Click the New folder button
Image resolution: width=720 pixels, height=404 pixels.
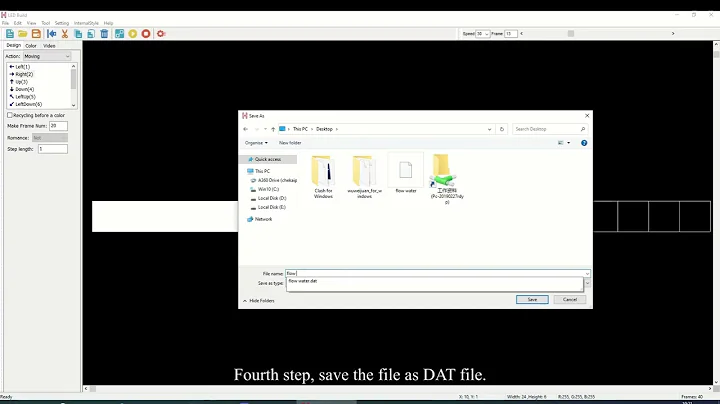290,143
